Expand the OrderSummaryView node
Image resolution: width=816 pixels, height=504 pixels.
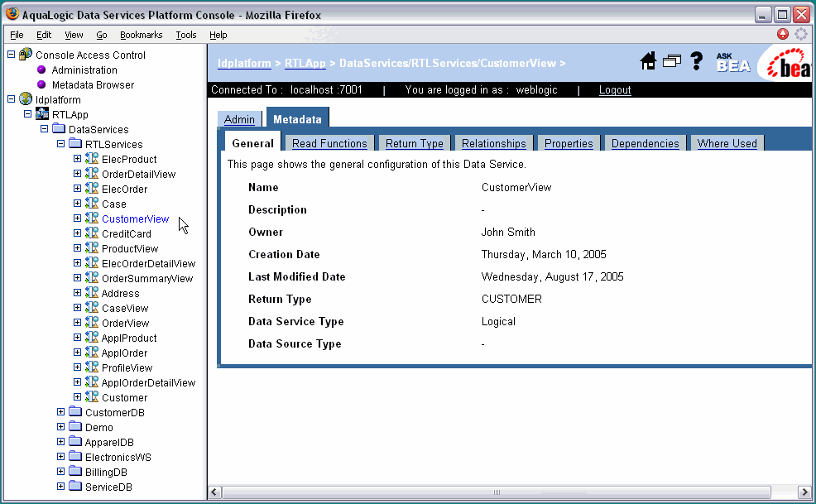coord(78,278)
